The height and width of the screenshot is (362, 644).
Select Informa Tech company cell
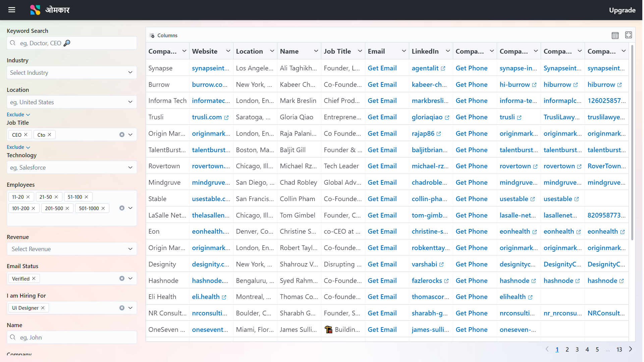coord(167,101)
